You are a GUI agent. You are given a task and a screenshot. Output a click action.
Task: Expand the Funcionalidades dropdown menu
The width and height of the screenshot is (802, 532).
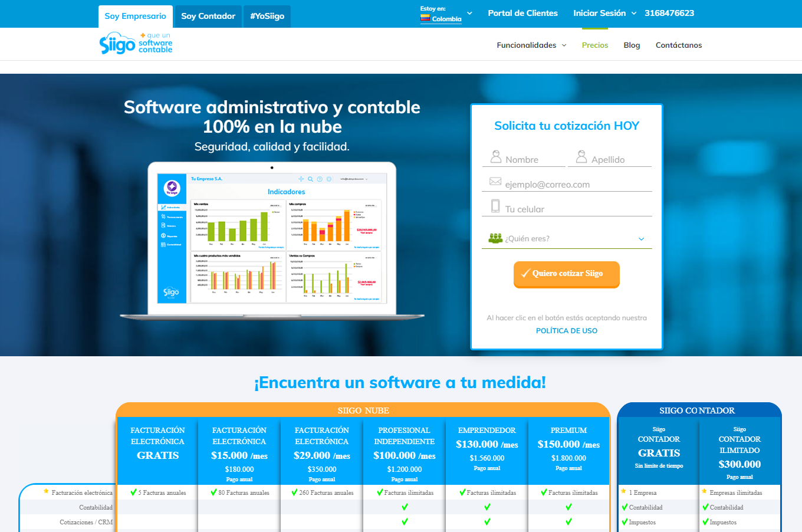pyautogui.click(x=531, y=45)
